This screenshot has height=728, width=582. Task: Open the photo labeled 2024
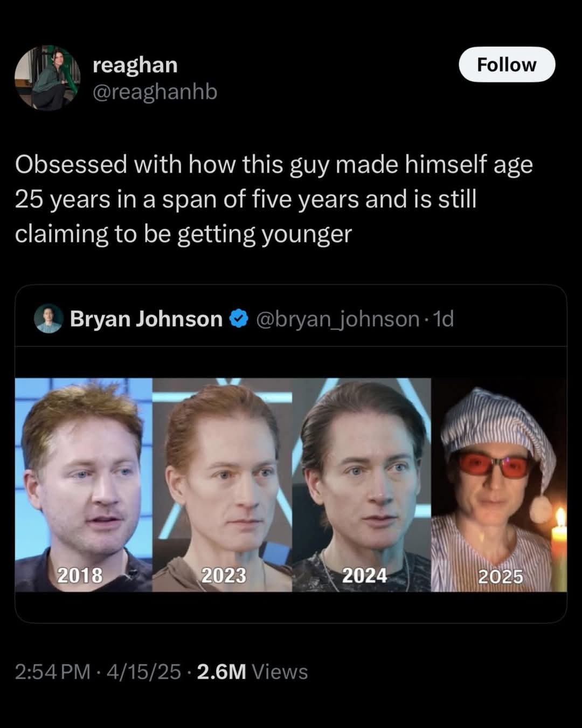361,484
